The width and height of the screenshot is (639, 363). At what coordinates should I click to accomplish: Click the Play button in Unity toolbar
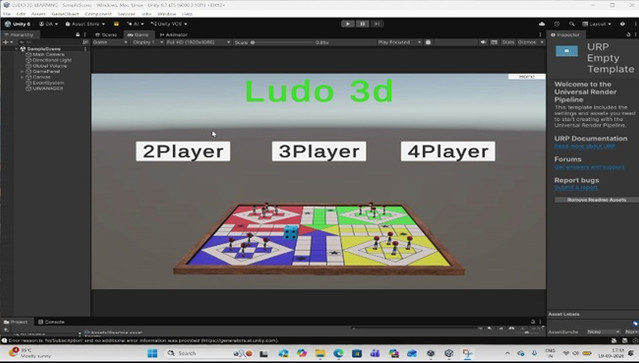pyautogui.click(x=348, y=24)
